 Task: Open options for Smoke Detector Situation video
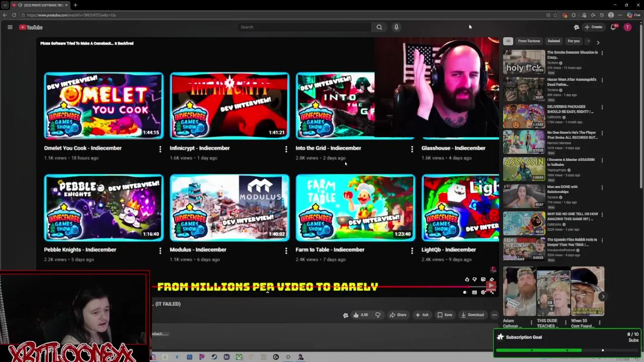coord(602,53)
